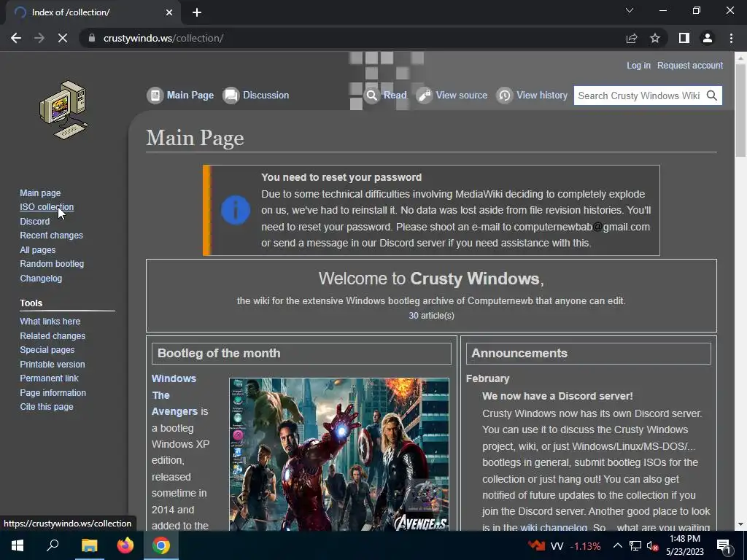Click the share page icon in address bar
747x560 pixels.
[632, 38]
